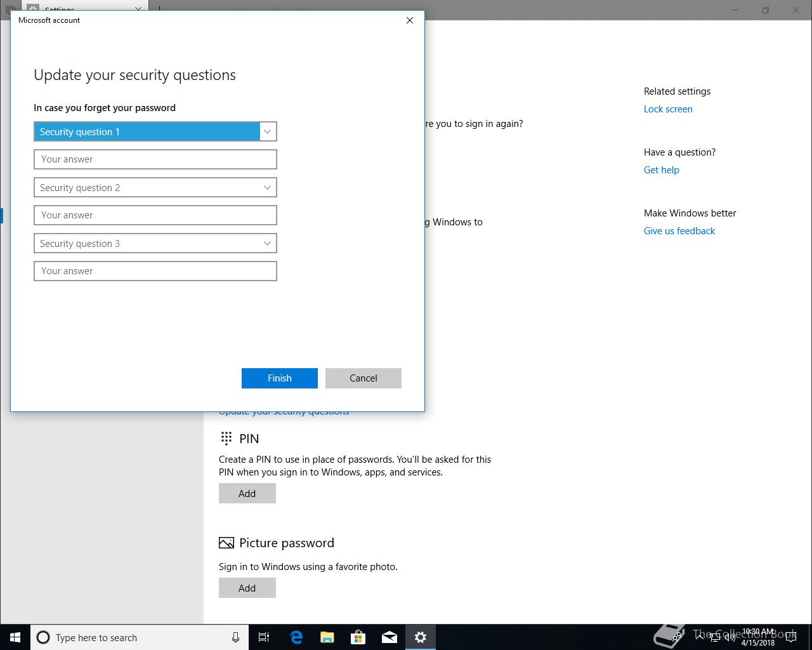The image size is (812, 650).
Task: Click the network icon in system tray
Action: pyautogui.click(x=715, y=637)
